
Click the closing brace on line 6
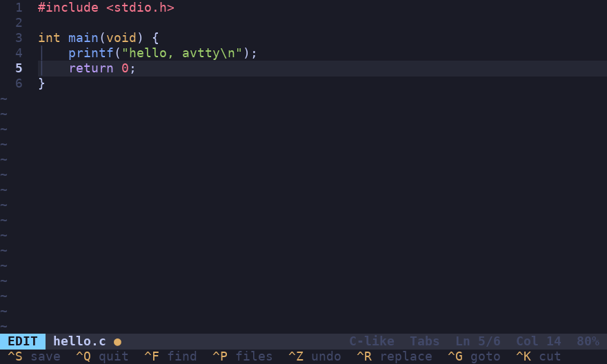click(41, 83)
